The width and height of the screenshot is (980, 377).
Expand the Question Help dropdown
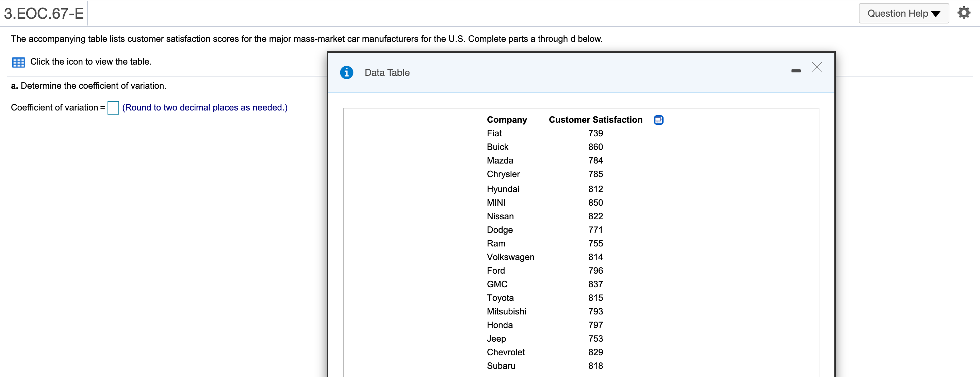(x=903, y=14)
